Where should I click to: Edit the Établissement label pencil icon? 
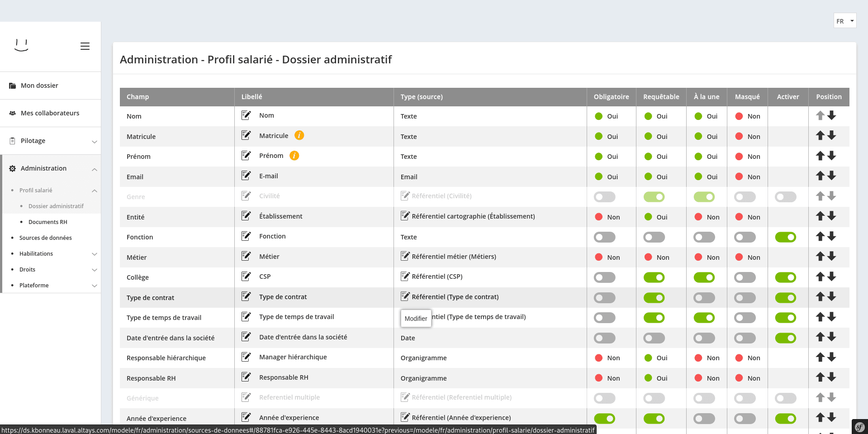pyautogui.click(x=246, y=216)
